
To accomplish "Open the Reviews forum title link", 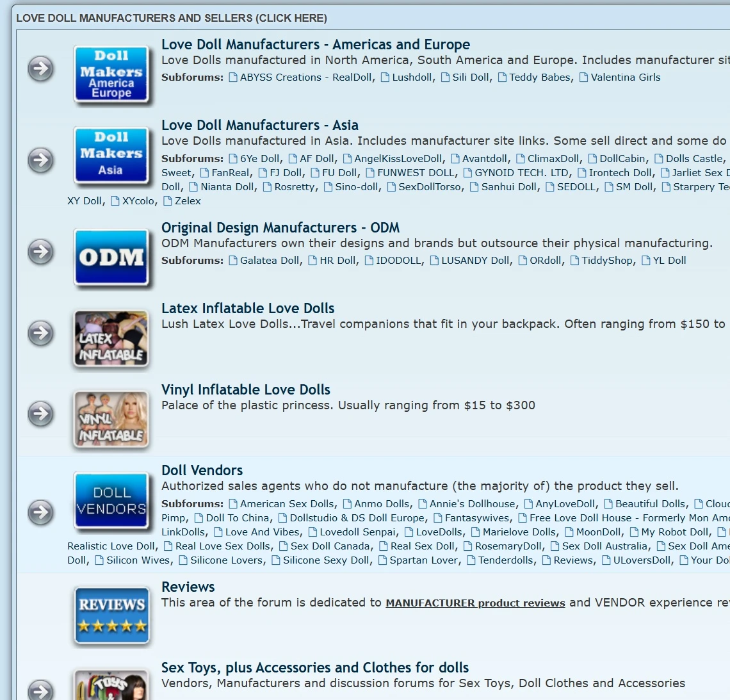I will (188, 587).
